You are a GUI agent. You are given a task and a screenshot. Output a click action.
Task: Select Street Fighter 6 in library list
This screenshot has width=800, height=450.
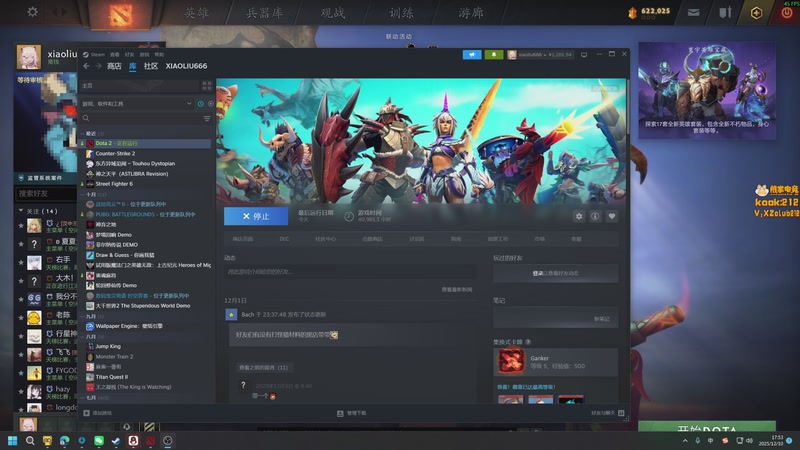click(x=114, y=184)
